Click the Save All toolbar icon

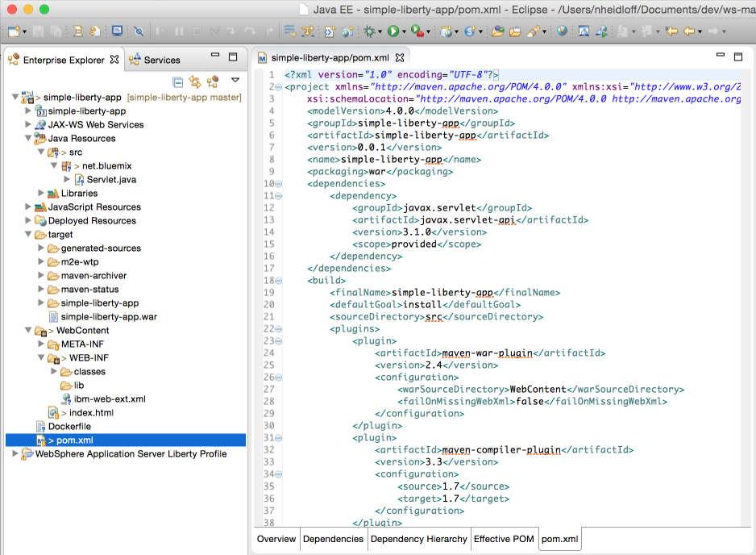[56, 31]
